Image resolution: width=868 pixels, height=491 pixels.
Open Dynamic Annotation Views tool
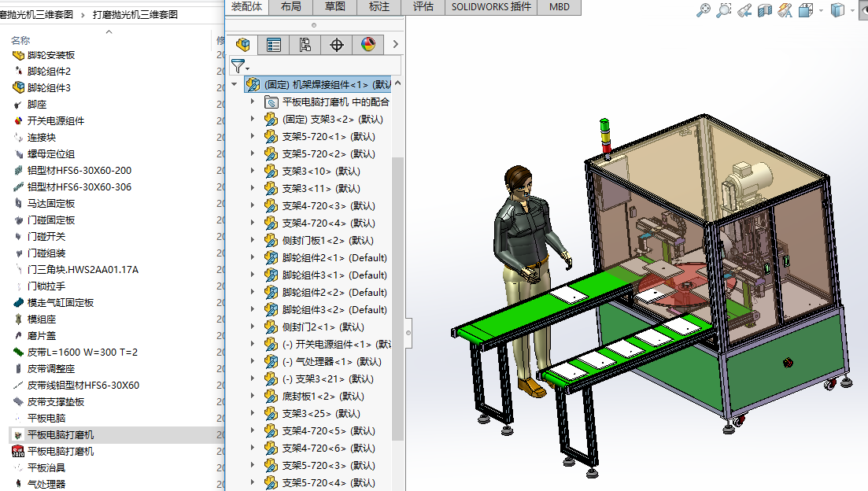pos(785,9)
